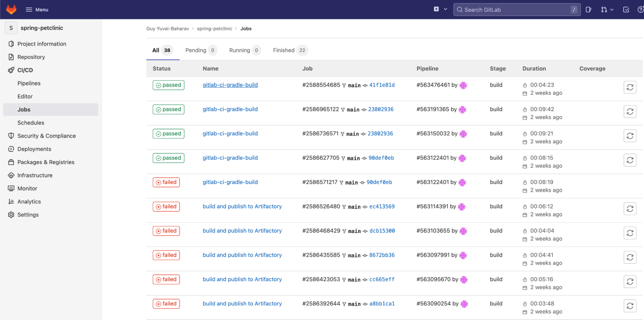Open the Analytics section

tap(29, 201)
